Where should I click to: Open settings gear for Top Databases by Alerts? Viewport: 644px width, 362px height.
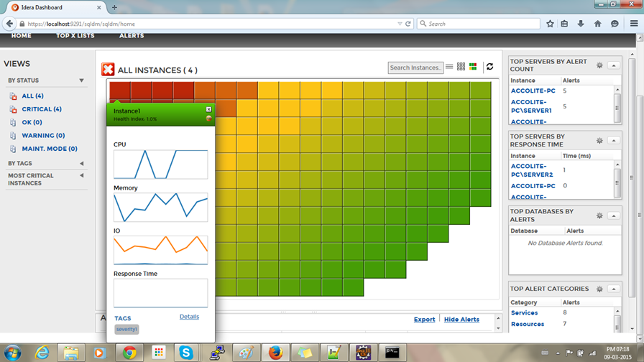pos(599,215)
